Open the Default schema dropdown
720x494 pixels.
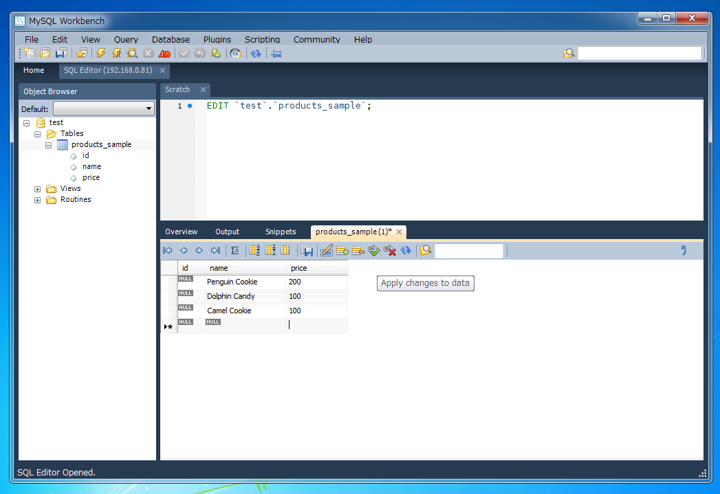[x=104, y=109]
